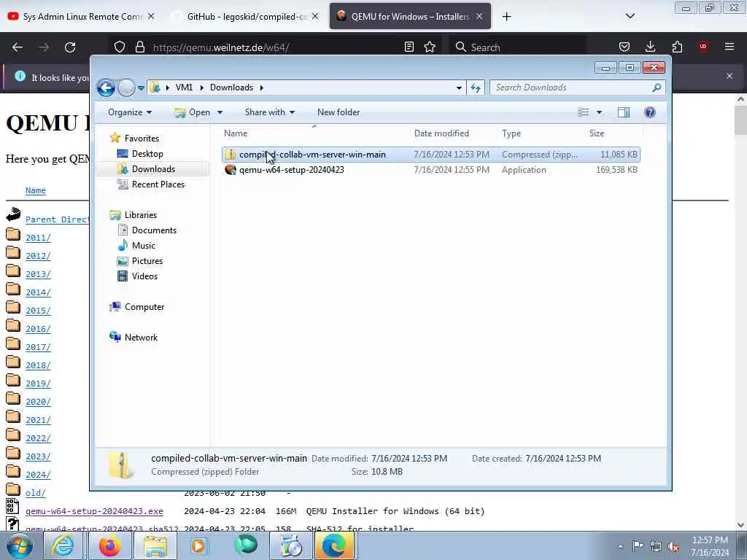Toggle reader view icon in address bar
747x560 pixels.
pyautogui.click(x=409, y=47)
